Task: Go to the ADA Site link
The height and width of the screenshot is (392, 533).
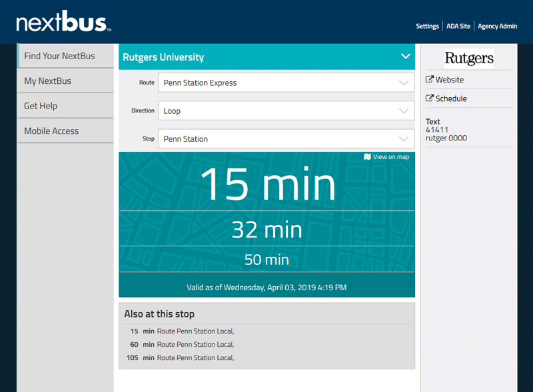Action: [458, 26]
